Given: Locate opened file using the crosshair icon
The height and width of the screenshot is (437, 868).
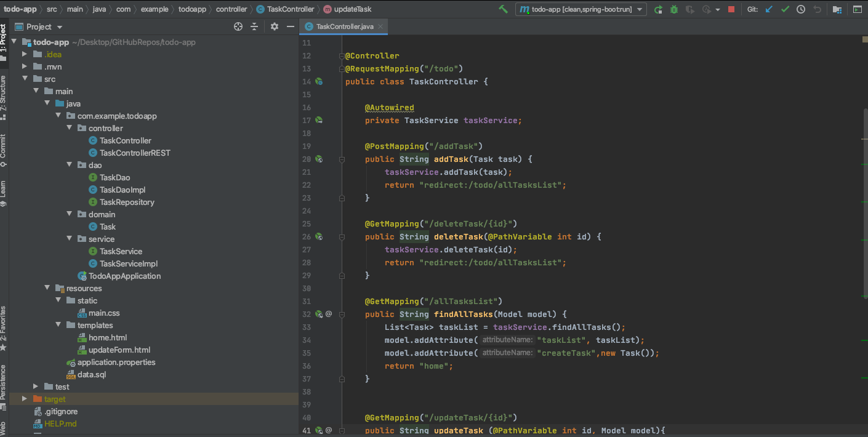Looking at the screenshot, I should 238,26.
